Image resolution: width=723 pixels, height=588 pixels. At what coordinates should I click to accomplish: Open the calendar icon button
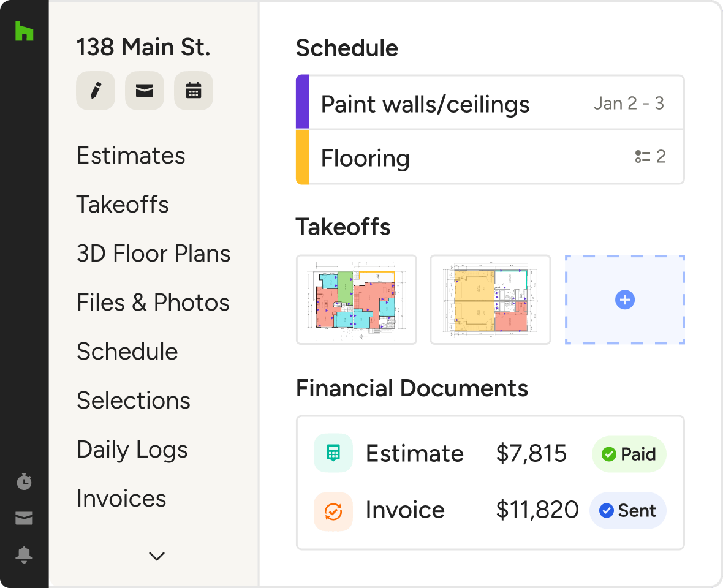click(x=194, y=91)
